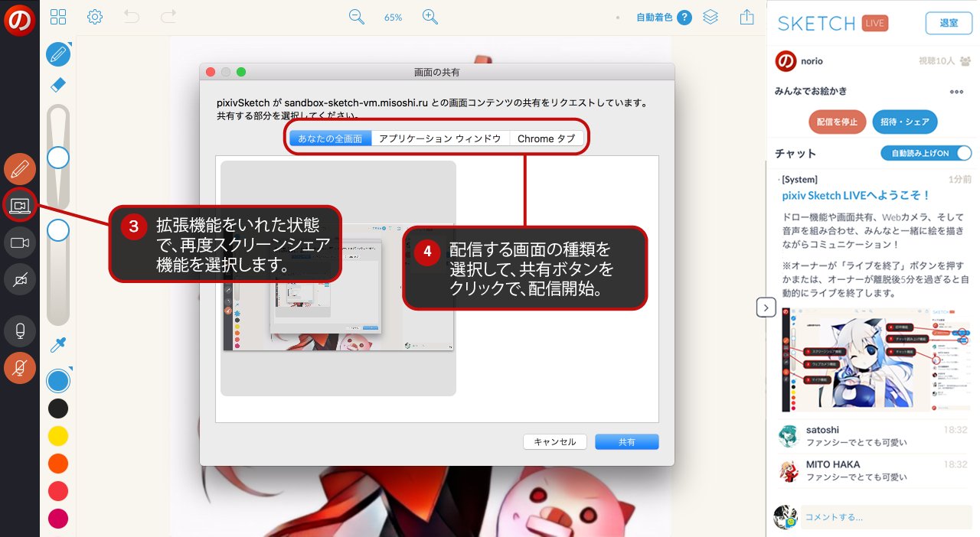Click the camera-off crossed icon
This screenshot has width=980, height=537.
point(20,279)
